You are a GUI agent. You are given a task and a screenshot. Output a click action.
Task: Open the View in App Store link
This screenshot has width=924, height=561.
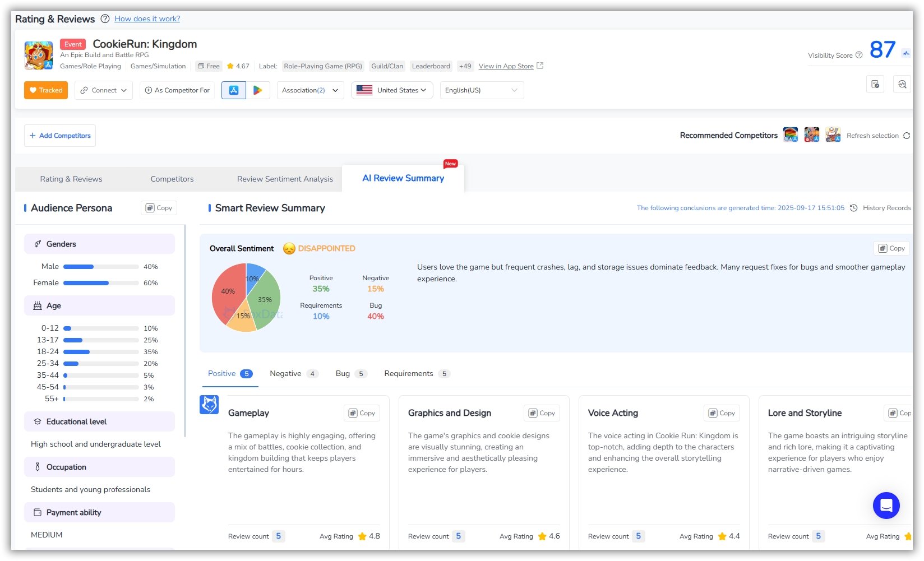click(506, 66)
